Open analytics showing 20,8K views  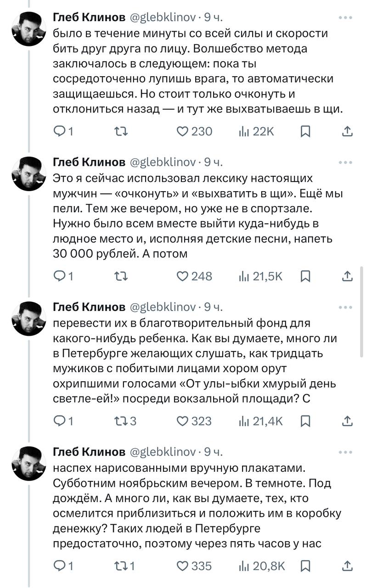tap(262, 565)
